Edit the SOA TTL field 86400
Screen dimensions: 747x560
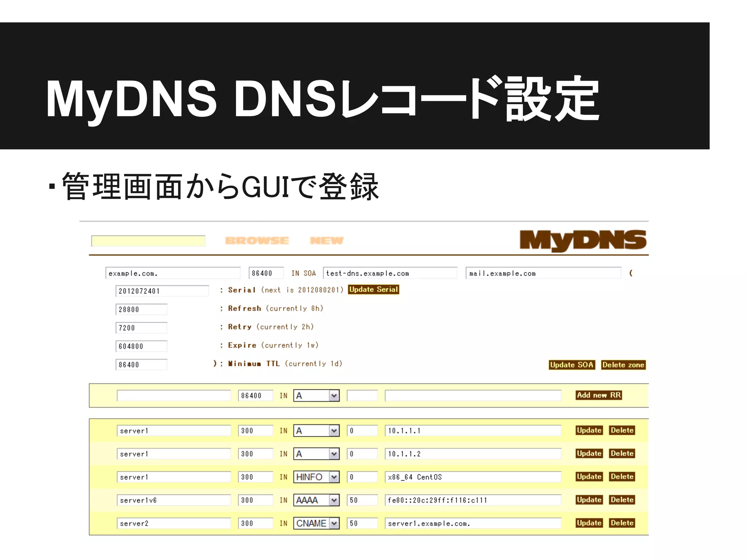click(x=266, y=273)
